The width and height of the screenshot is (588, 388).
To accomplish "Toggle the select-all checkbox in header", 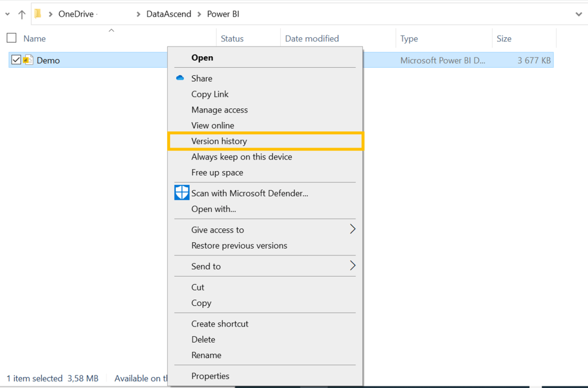I will 11,38.
